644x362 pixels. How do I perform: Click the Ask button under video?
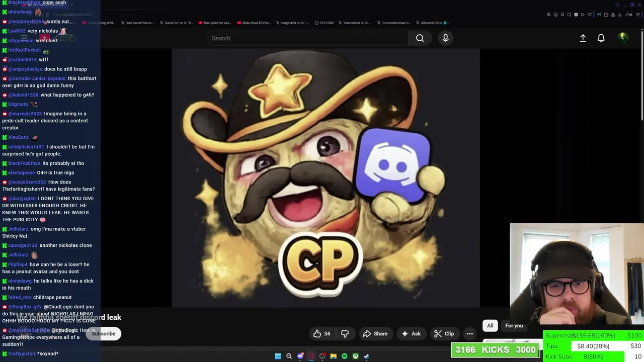coord(411,334)
